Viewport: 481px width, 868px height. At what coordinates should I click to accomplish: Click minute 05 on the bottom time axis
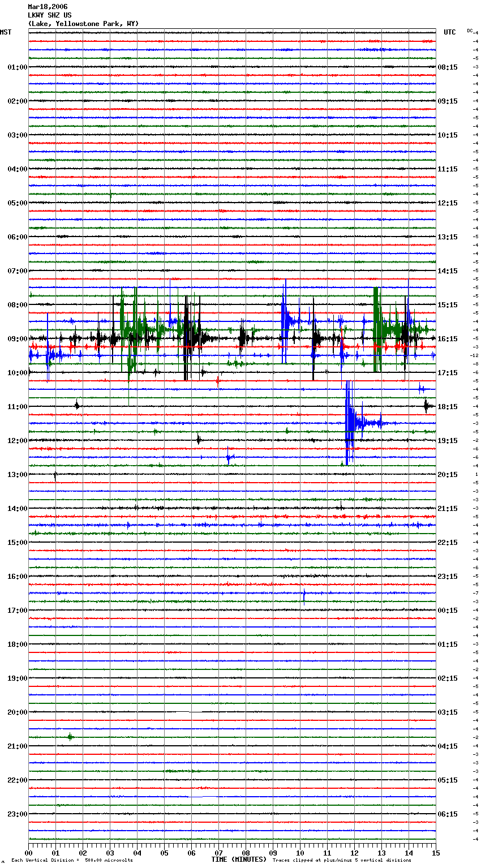point(164,853)
